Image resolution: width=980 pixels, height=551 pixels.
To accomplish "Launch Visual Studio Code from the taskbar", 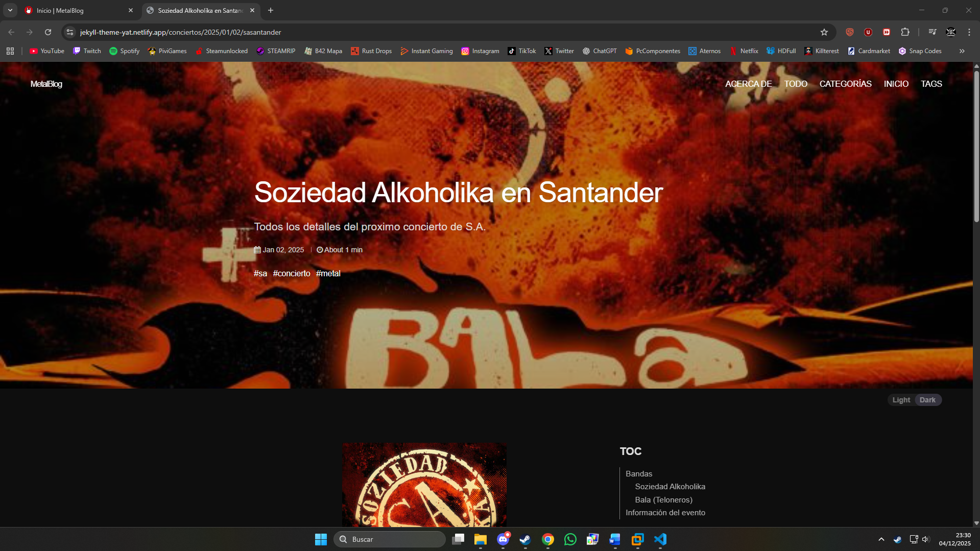I will tap(660, 539).
